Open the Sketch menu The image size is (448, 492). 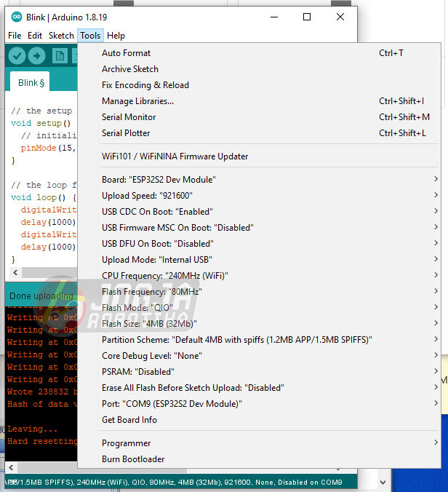point(61,36)
